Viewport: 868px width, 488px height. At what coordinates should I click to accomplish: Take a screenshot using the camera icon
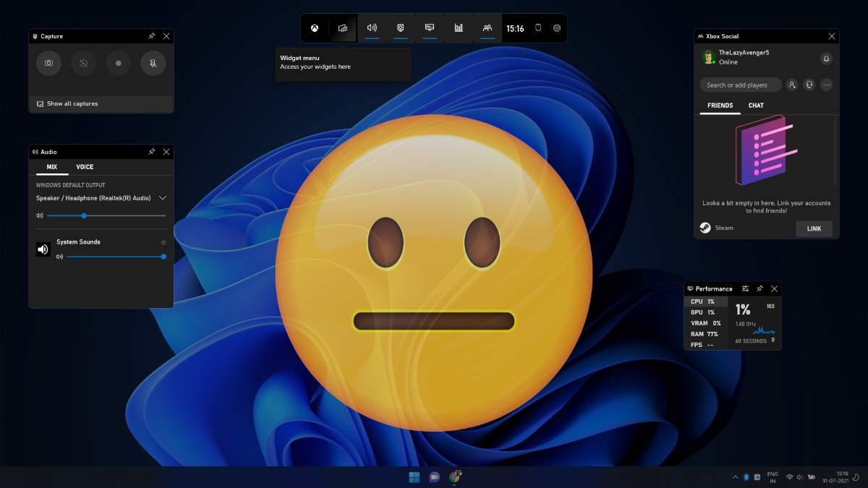pyautogui.click(x=48, y=63)
